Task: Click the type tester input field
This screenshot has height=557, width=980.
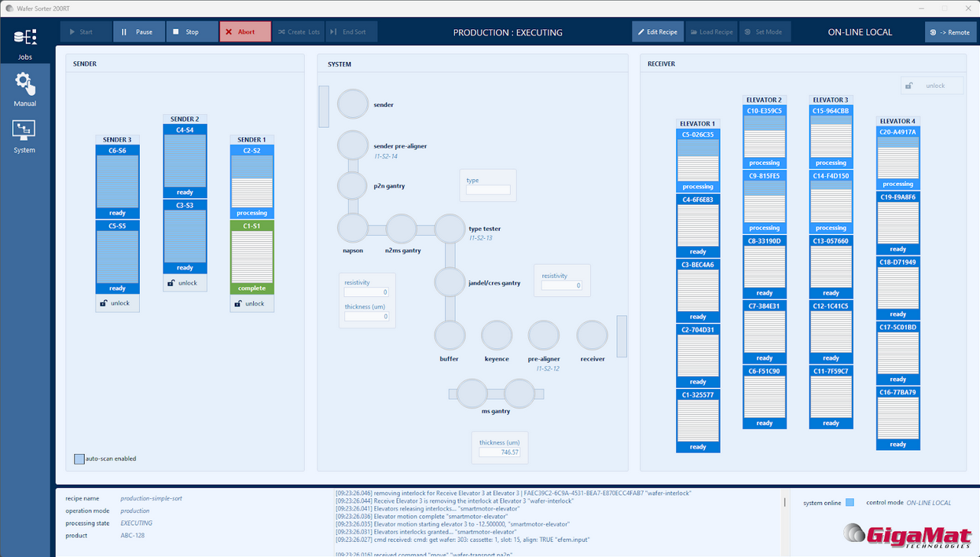Action: tap(488, 190)
